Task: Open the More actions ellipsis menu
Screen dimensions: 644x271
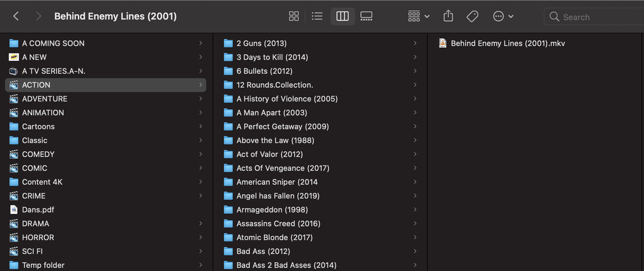Action: (503, 17)
